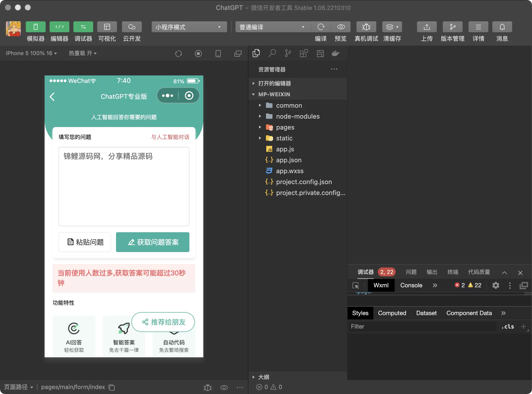This screenshot has height=394, width=532.
Task: Open the app.json file
Action: point(297,160)
